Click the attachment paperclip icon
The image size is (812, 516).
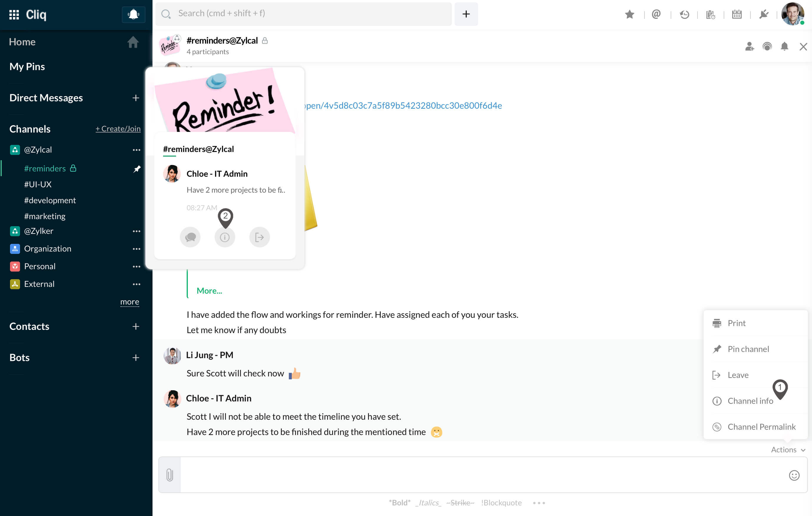pyautogui.click(x=170, y=474)
